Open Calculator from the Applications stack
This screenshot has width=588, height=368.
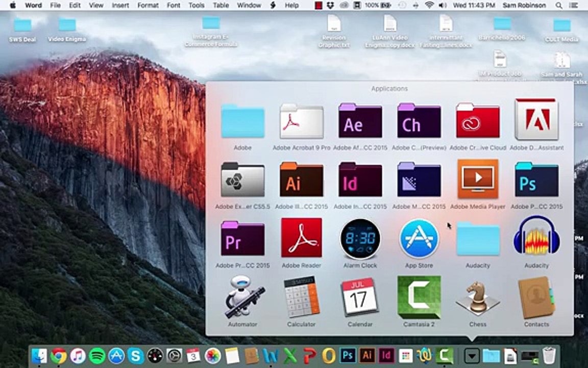[301, 297]
